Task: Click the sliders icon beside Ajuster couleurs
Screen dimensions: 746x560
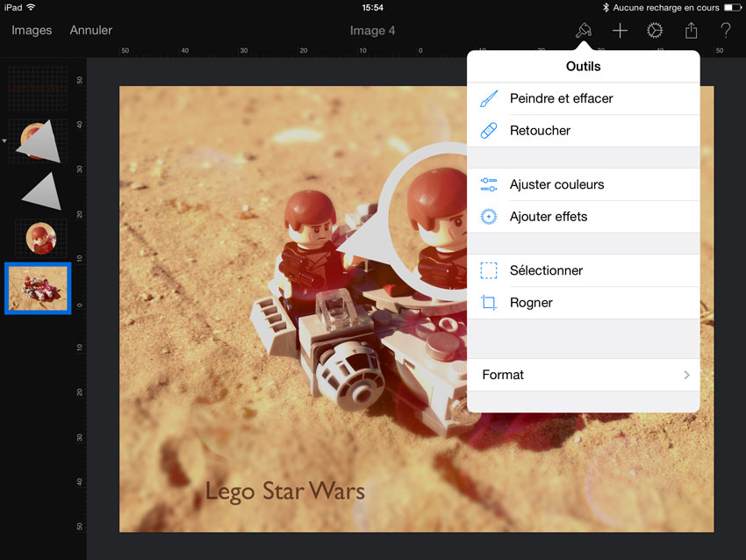Action: [x=489, y=184]
